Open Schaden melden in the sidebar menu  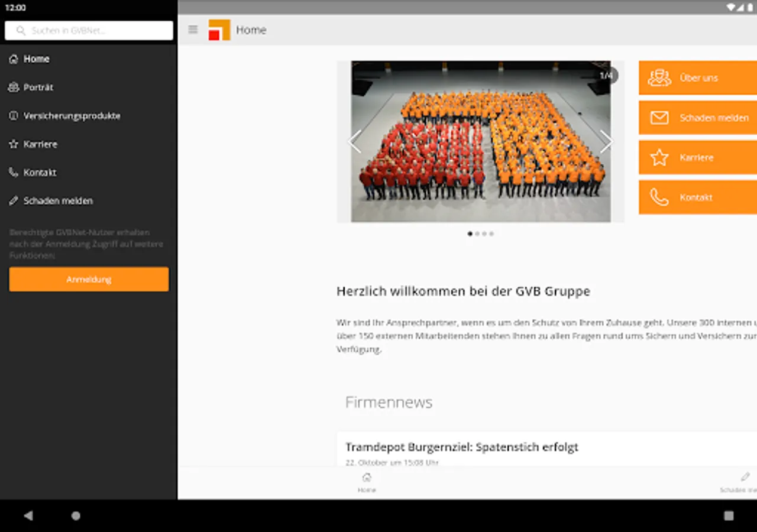point(89,201)
